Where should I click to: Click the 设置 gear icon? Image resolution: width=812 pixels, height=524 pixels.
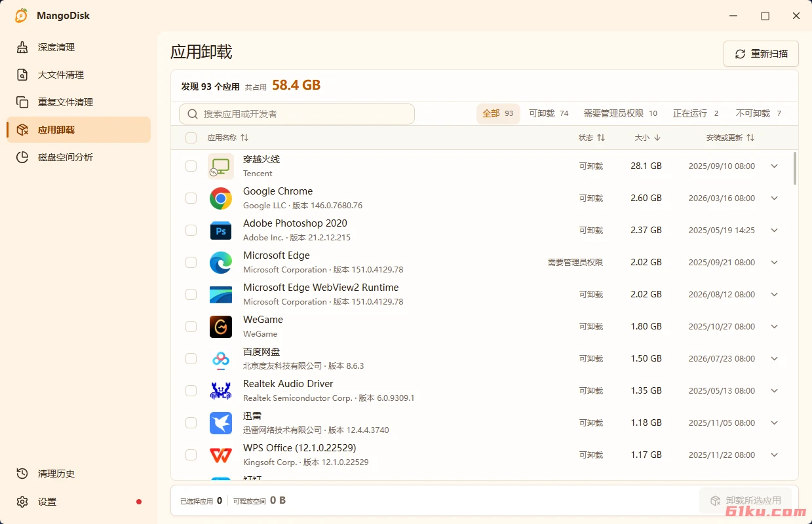(22, 502)
